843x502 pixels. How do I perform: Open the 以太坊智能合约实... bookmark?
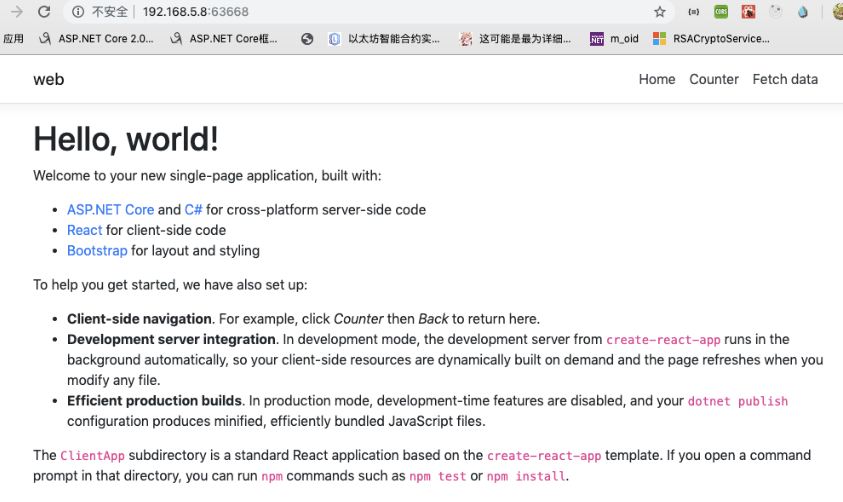tap(384, 39)
